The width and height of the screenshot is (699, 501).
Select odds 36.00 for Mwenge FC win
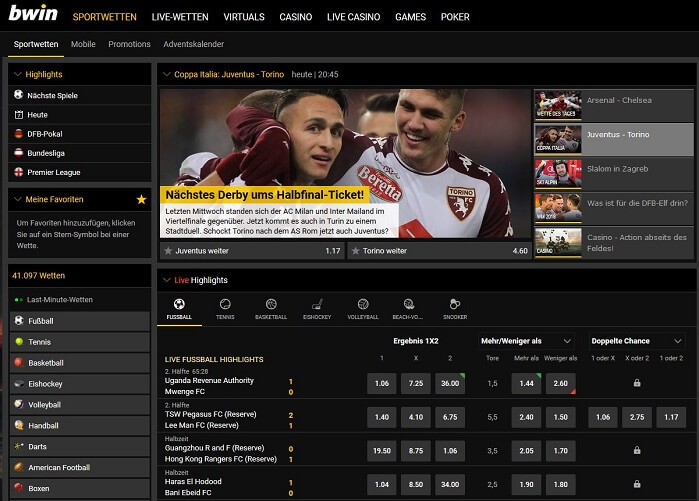pyautogui.click(x=450, y=383)
